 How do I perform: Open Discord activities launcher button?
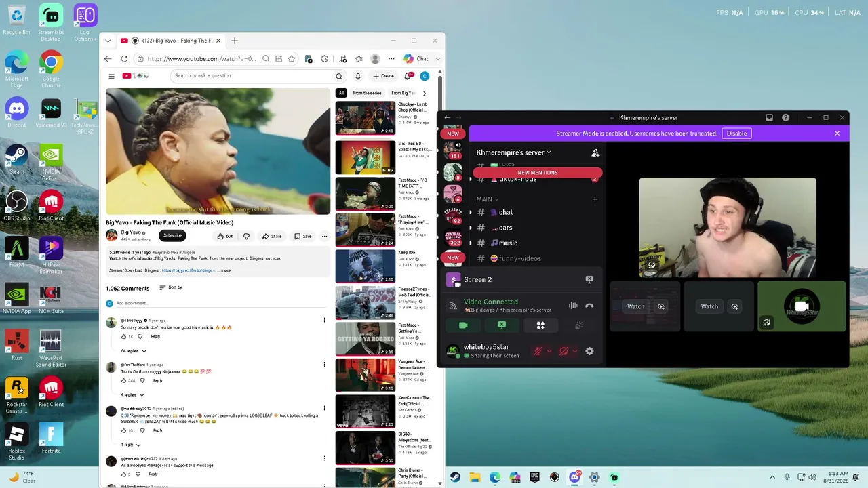pyautogui.click(x=540, y=325)
